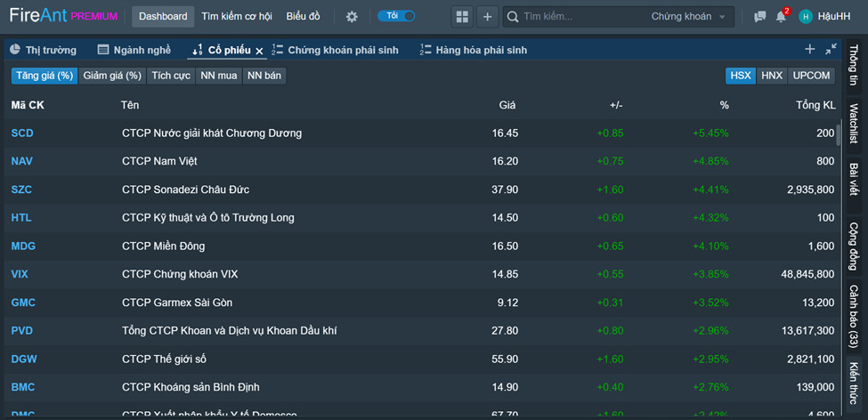
Task: Click the stock list vertical scrollbar
Action: point(839,135)
